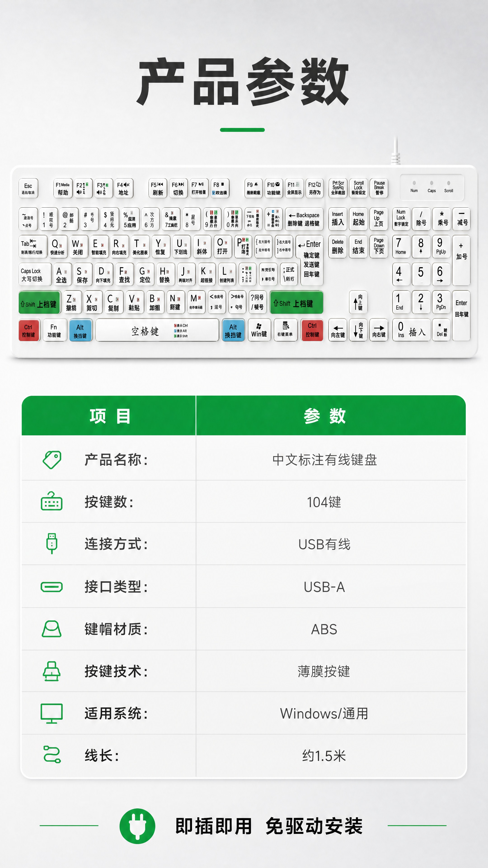Click the Prt Scr SysRq key
This screenshot has width=488, height=868.
pyautogui.click(x=338, y=188)
